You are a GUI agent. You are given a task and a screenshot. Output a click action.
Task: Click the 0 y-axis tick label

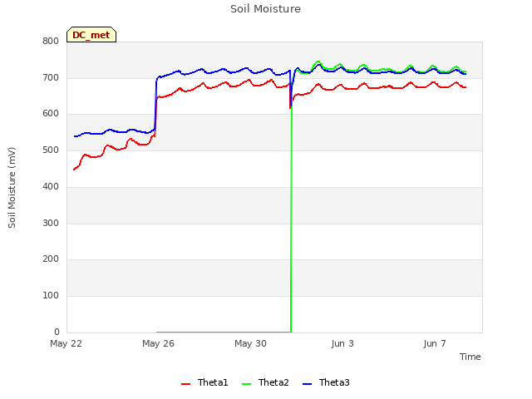57,332
